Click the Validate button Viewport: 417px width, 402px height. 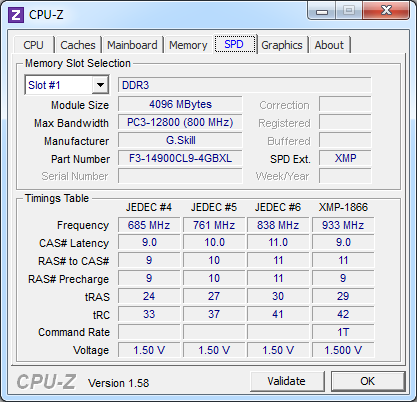pos(287,381)
